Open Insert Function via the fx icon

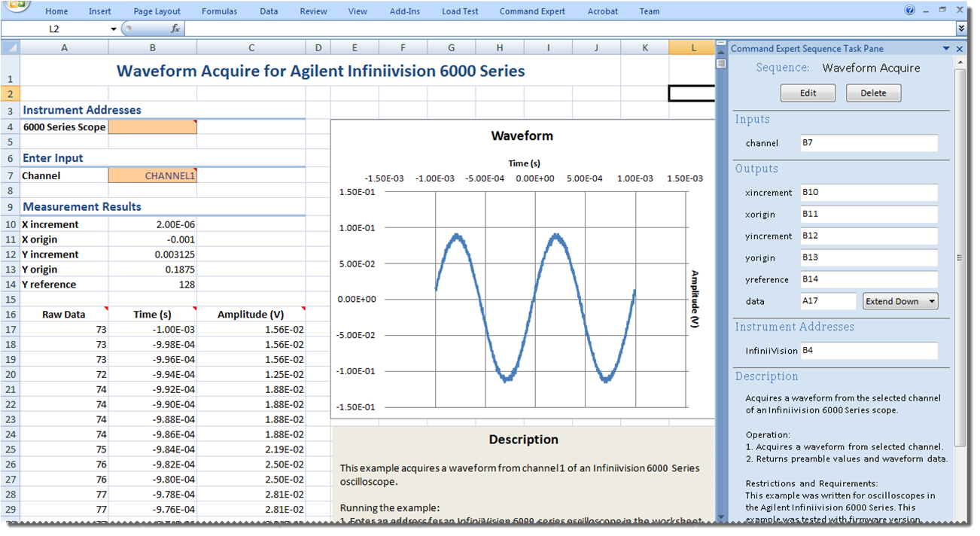[176, 28]
